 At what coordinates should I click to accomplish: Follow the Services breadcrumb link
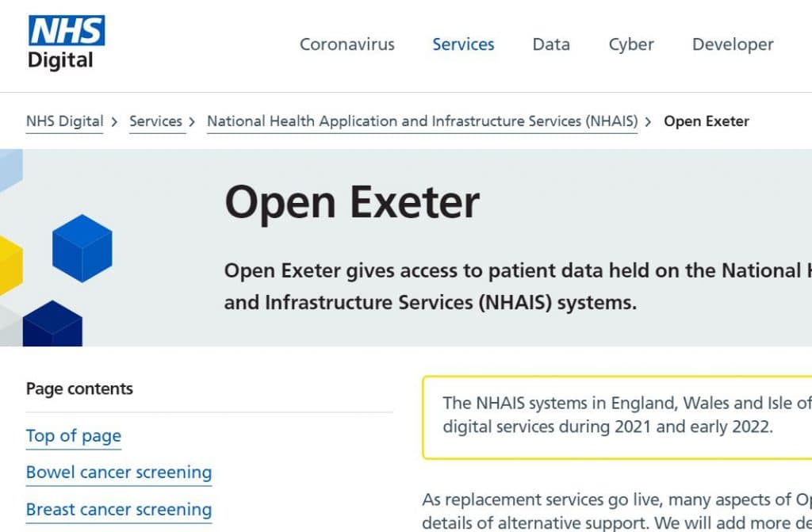point(156,121)
